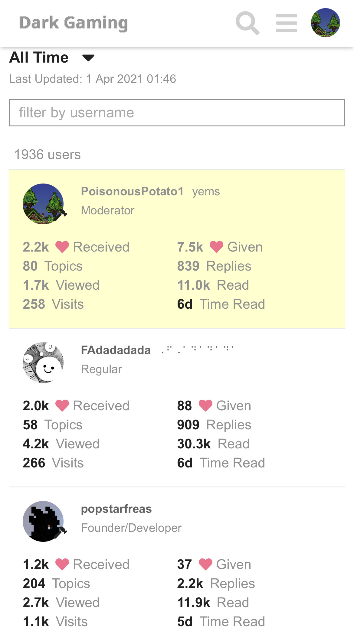Open the hamburger menu icon

[x=287, y=23]
